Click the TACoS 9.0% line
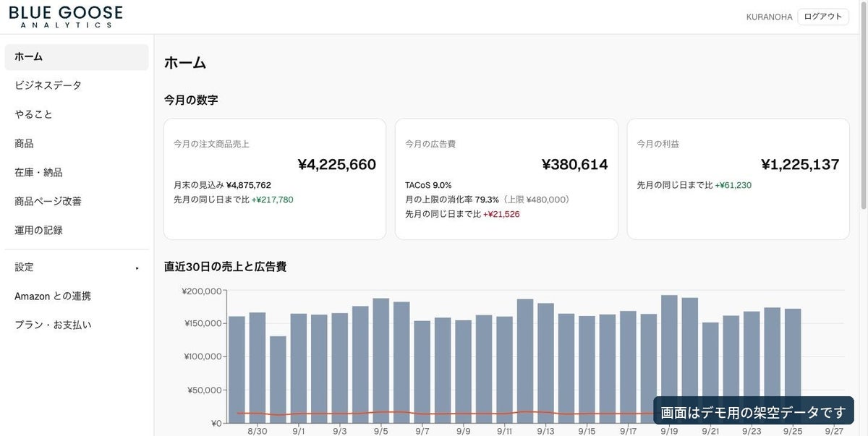 coord(428,185)
